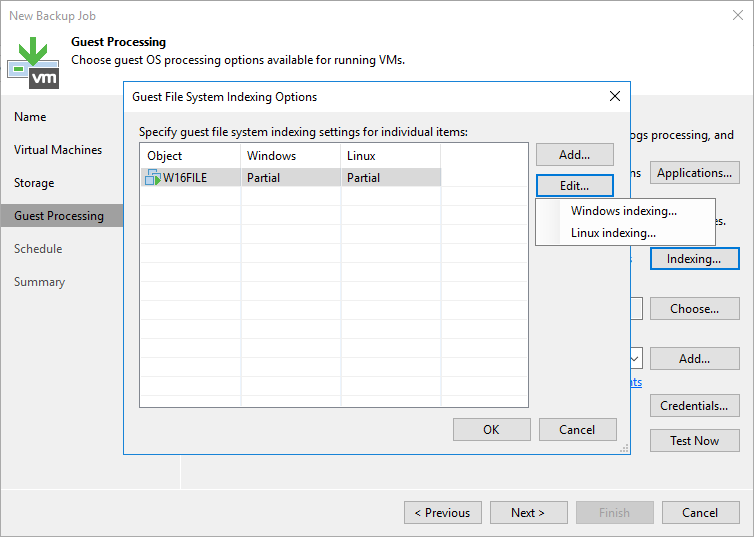Sort by the Object column header
This screenshot has width=754, height=537.
pos(189,156)
